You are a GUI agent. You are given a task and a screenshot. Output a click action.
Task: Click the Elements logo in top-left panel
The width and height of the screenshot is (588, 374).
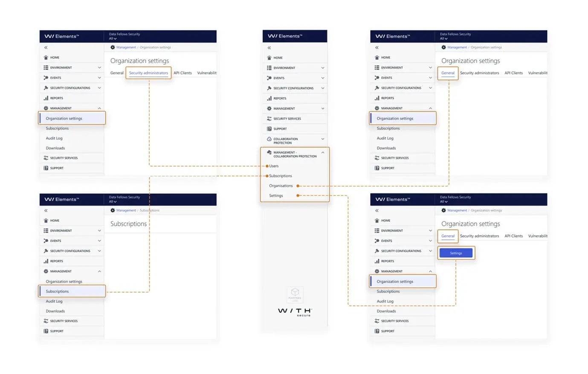coord(62,36)
